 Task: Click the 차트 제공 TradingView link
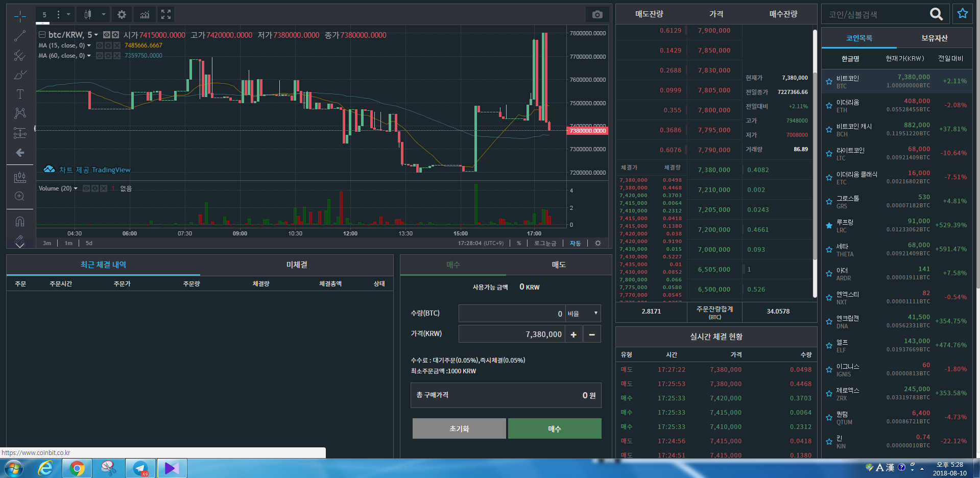click(x=87, y=170)
